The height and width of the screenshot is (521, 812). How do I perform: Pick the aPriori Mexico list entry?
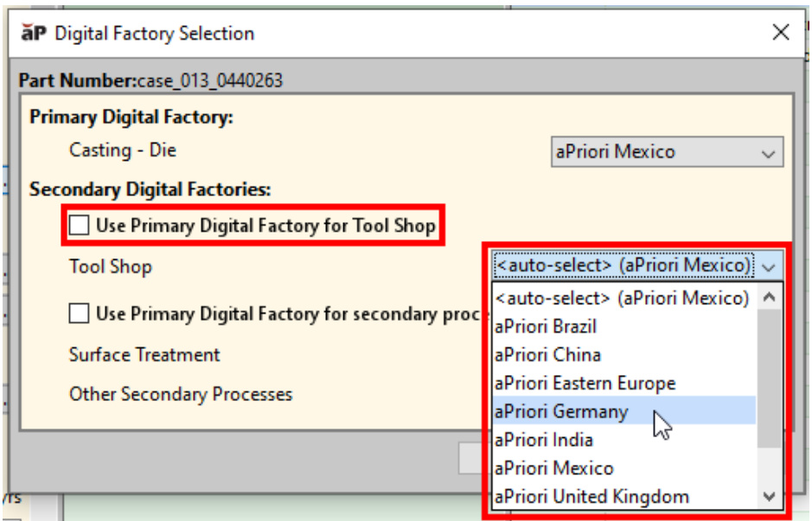coord(553,468)
